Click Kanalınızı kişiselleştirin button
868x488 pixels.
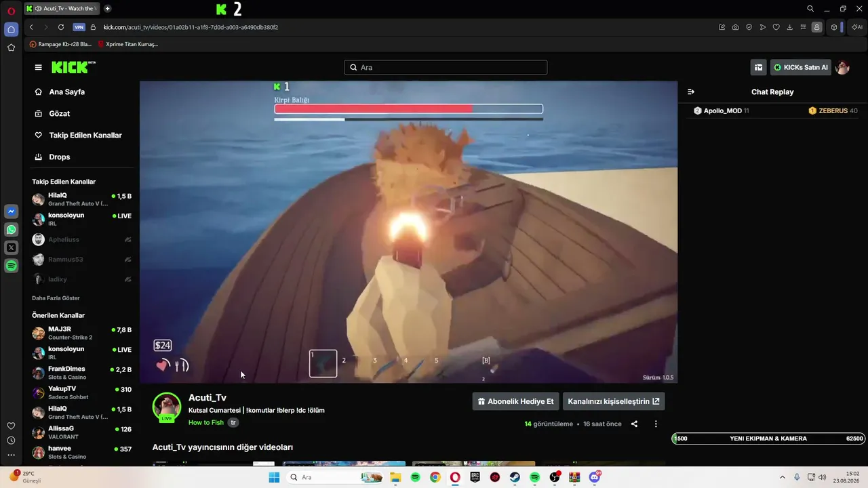(614, 401)
